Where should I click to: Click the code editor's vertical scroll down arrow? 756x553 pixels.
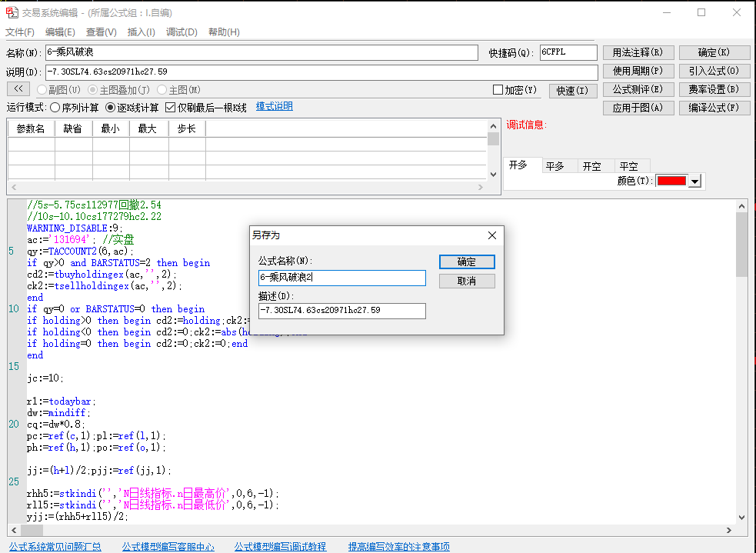click(x=741, y=518)
